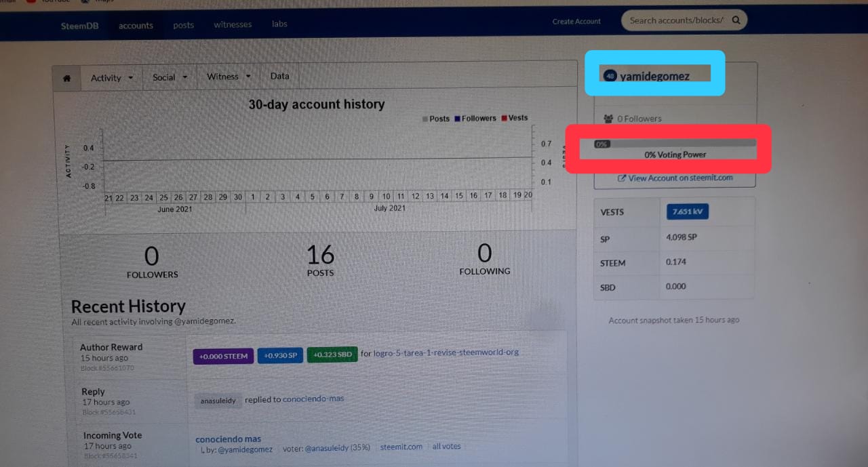Click the 0 FOLLOWING counter
868x467 pixels.
[484, 258]
